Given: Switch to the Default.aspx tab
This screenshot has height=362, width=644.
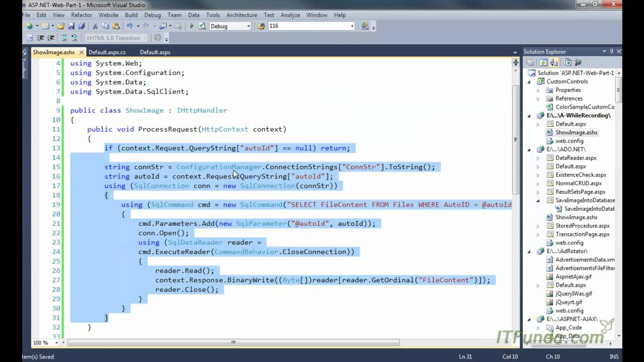Looking at the screenshot, I should [155, 52].
